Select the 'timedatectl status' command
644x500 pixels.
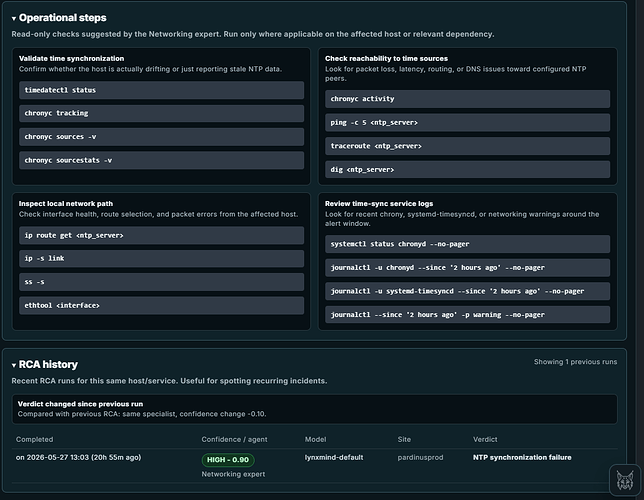[161, 90]
